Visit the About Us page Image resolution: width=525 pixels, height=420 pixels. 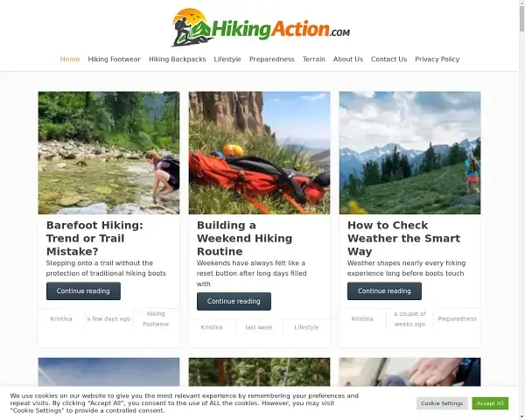pos(348,59)
